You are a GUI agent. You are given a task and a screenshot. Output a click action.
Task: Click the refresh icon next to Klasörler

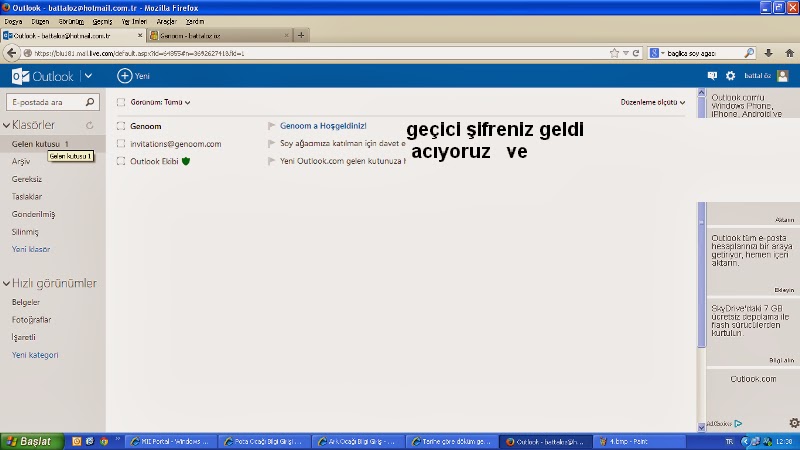pos(90,125)
